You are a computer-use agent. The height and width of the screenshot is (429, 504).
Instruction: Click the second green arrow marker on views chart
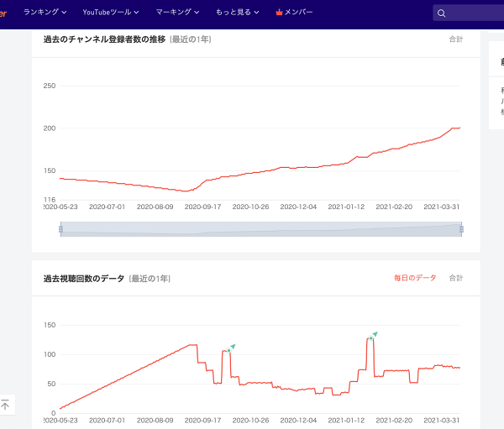(374, 334)
